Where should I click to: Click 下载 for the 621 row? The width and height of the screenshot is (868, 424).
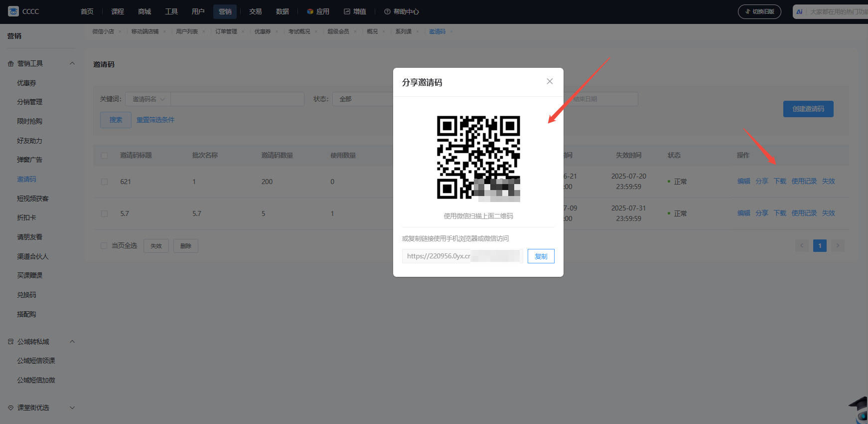(x=780, y=181)
